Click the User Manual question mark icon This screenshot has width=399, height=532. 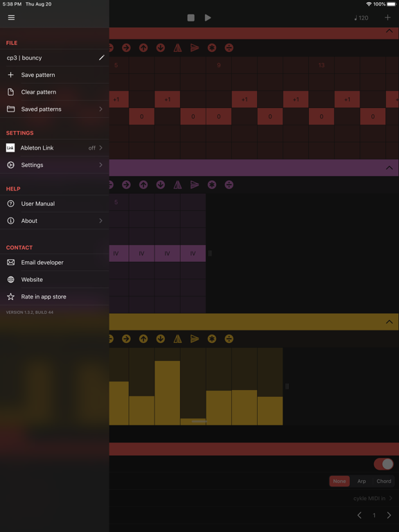click(x=11, y=204)
